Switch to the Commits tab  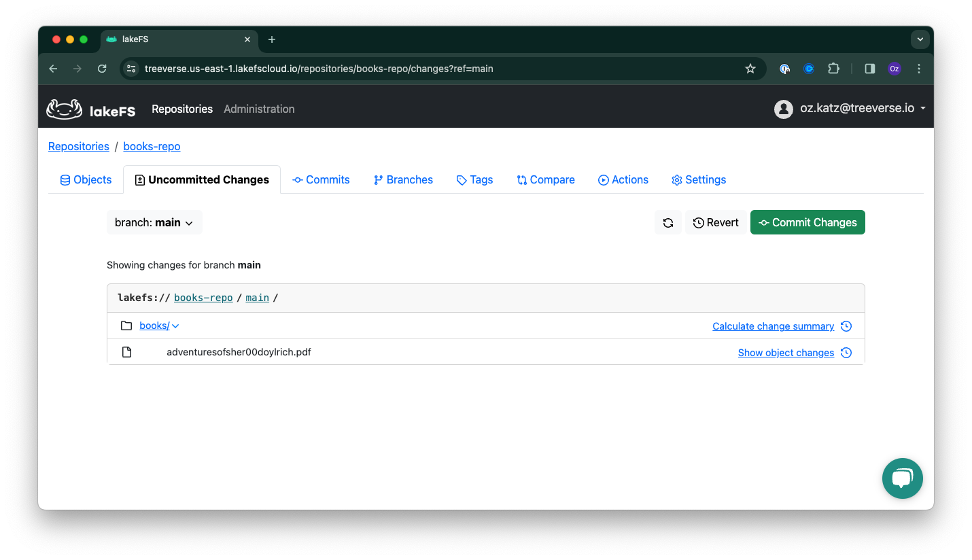321,179
